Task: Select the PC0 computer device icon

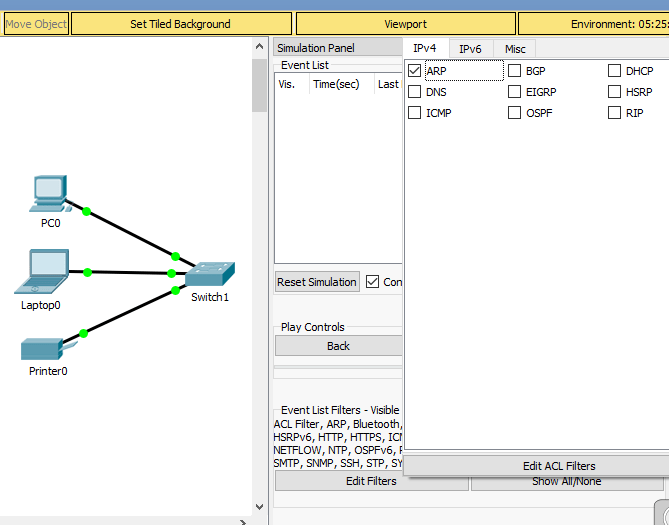Action: [50, 193]
